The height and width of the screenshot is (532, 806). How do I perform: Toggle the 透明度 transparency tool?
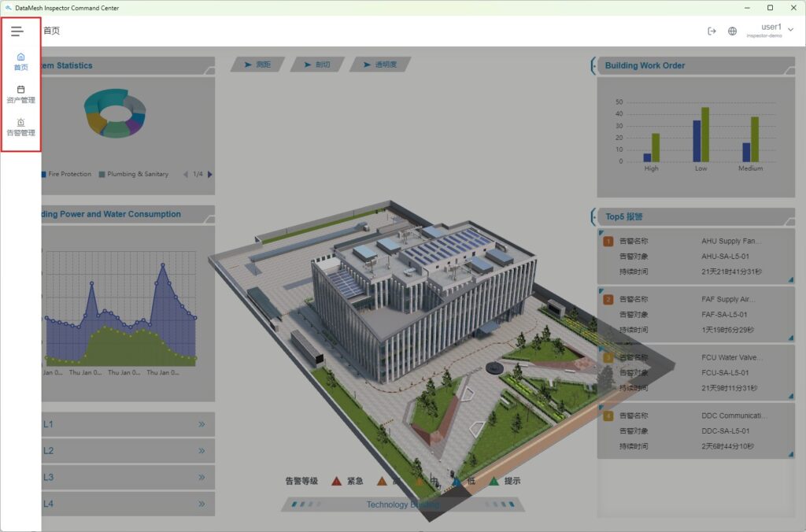click(x=380, y=65)
